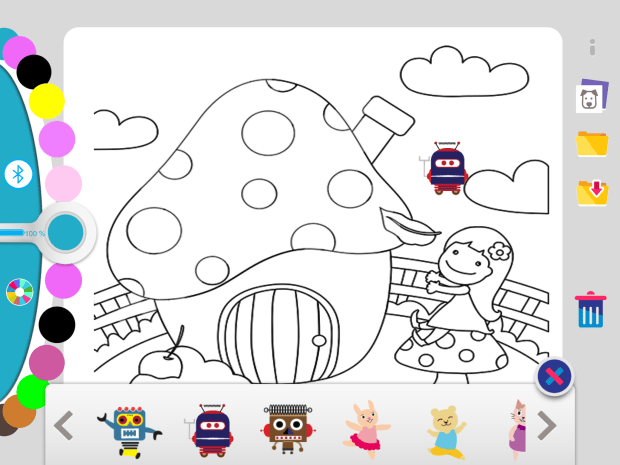Open the dog-face picture gallery icon
The width and height of the screenshot is (620, 465).
coord(592,96)
